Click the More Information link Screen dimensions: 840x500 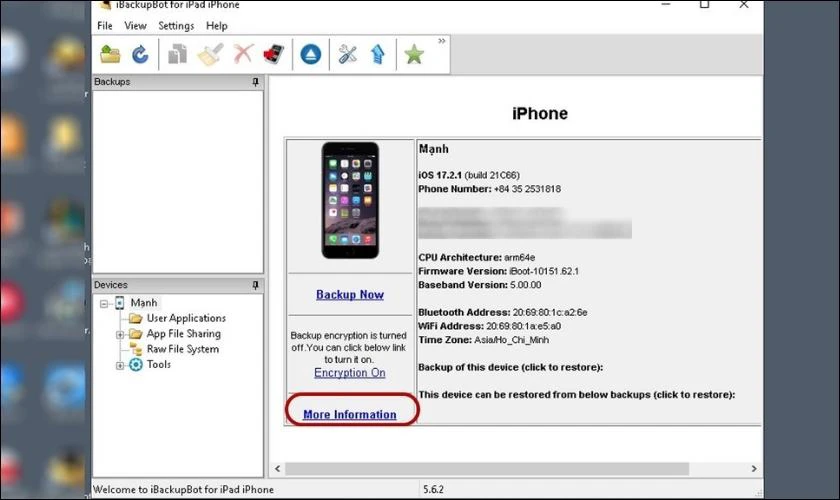point(350,415)
